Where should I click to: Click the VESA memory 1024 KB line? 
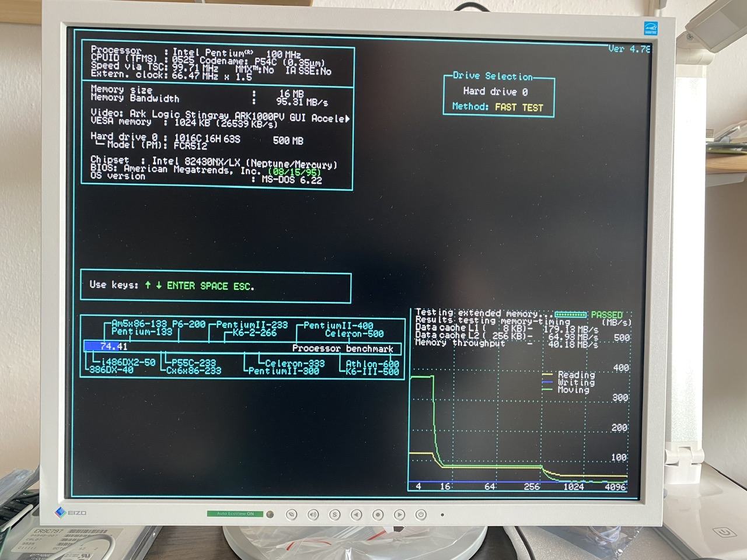tap(184, 123)
